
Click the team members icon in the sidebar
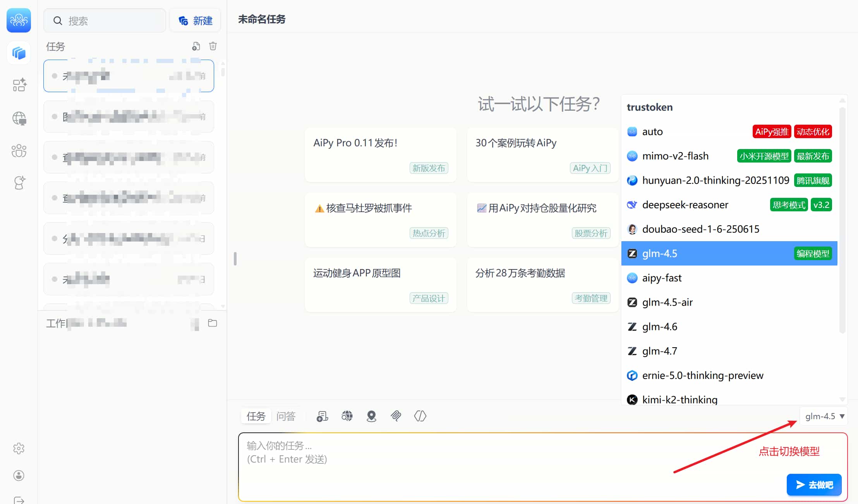click(x=19, y=151)
